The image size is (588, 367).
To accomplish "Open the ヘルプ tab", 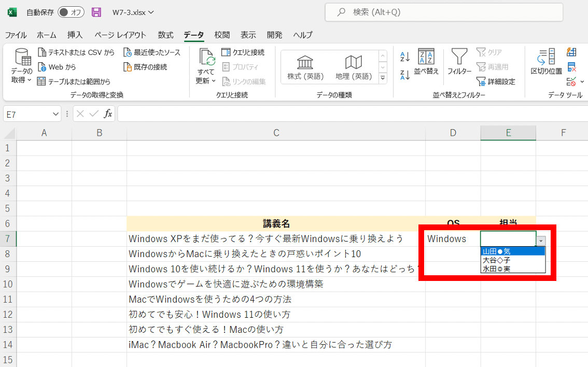I will point(303,35).
